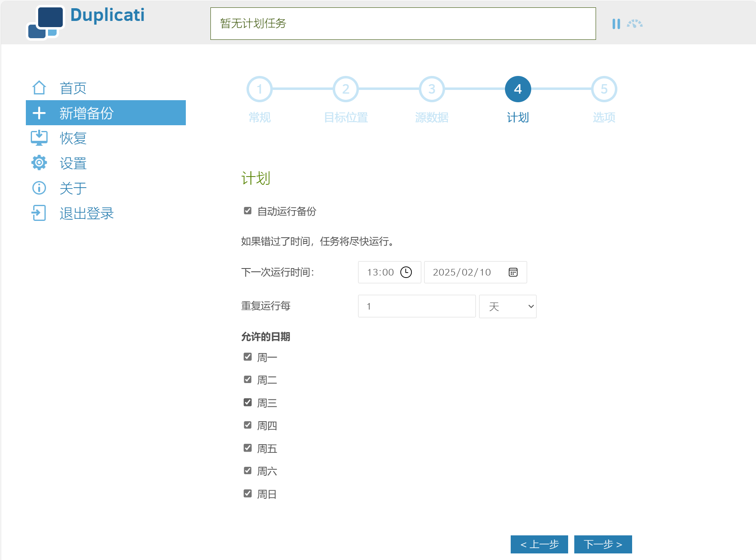Screen dimensions: 756x560
Task: Click the 下一步 button
Action: [603, 544]
